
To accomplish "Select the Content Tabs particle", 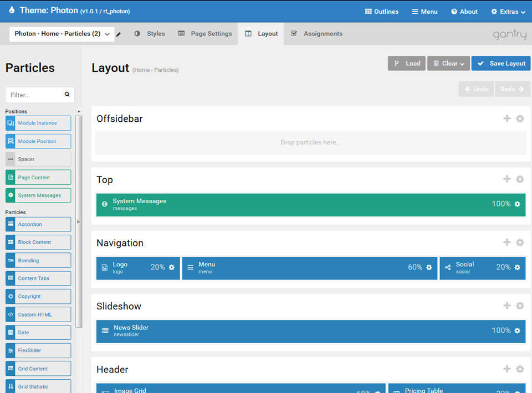I will click(x=38, y=278).
